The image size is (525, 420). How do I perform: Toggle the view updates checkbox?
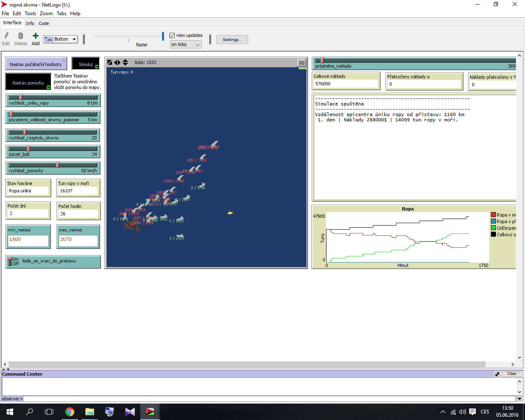pyautogui.click(x=172, y=36)
